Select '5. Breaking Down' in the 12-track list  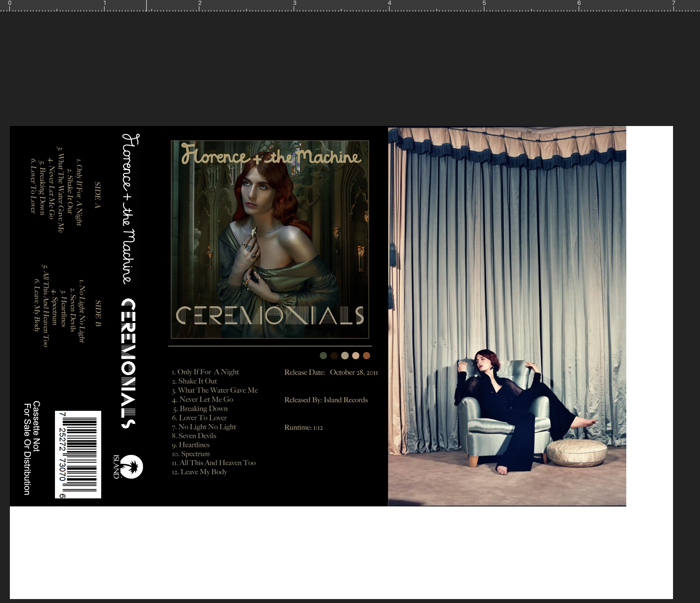coord(200,409)
